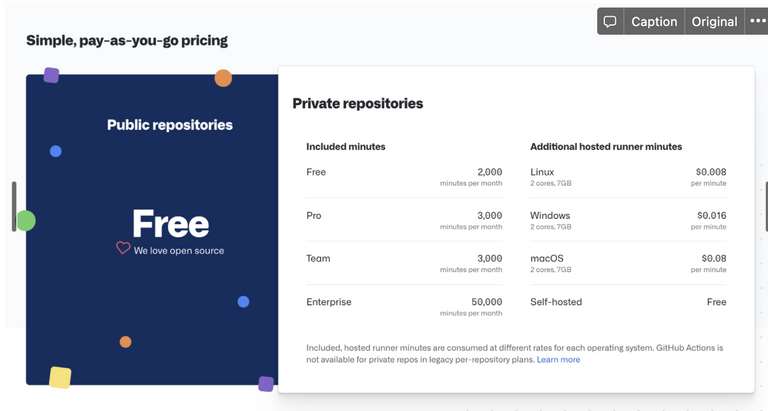Click the Public repositories heading
This screenshot has height=411, width=768.
[170, 125]
